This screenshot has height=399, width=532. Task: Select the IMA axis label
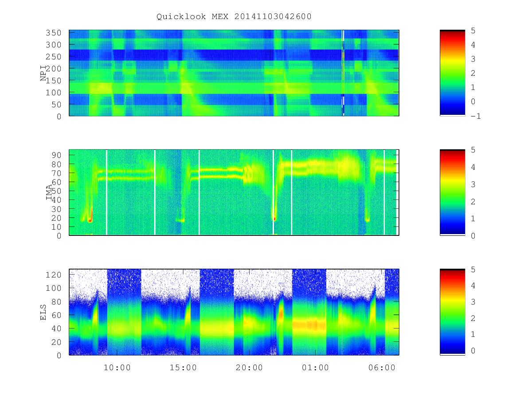pyautogui.click(x=49, y=192)
